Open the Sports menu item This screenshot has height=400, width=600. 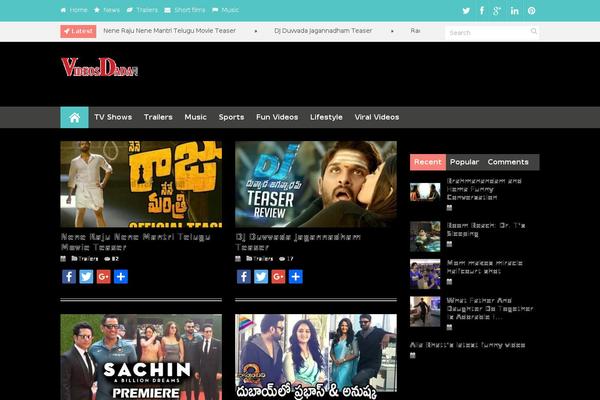pos(231,117)
